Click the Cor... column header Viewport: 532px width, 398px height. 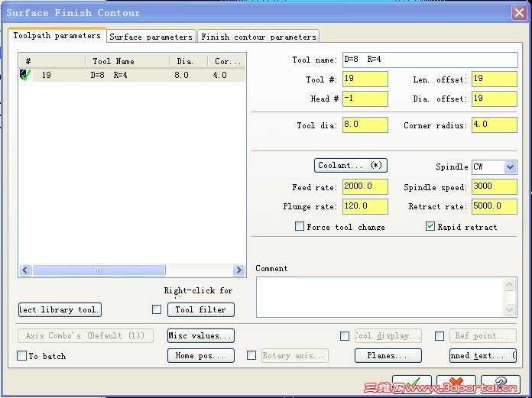[x=227, y=61]
